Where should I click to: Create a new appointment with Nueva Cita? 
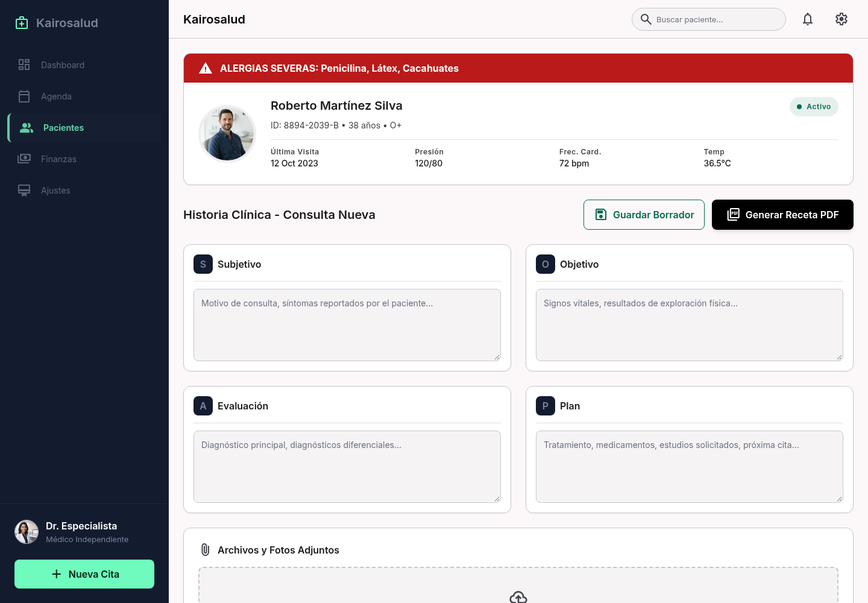[x=84, y=574]
